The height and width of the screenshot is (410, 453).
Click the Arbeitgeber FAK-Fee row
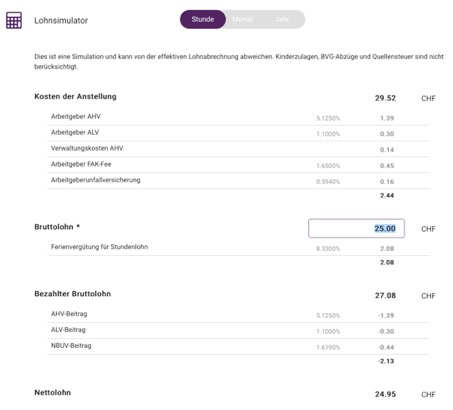click(238, 165)
